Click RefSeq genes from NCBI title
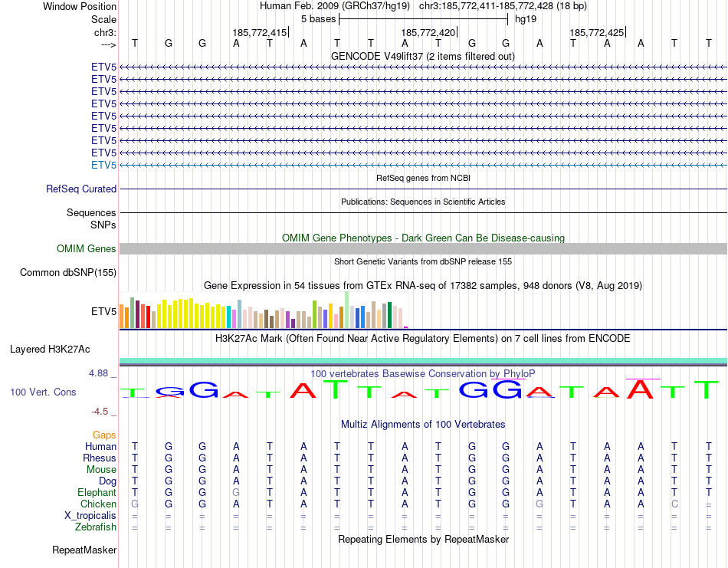The width and height of the screenshot is (728, 568). pos(423,178)
